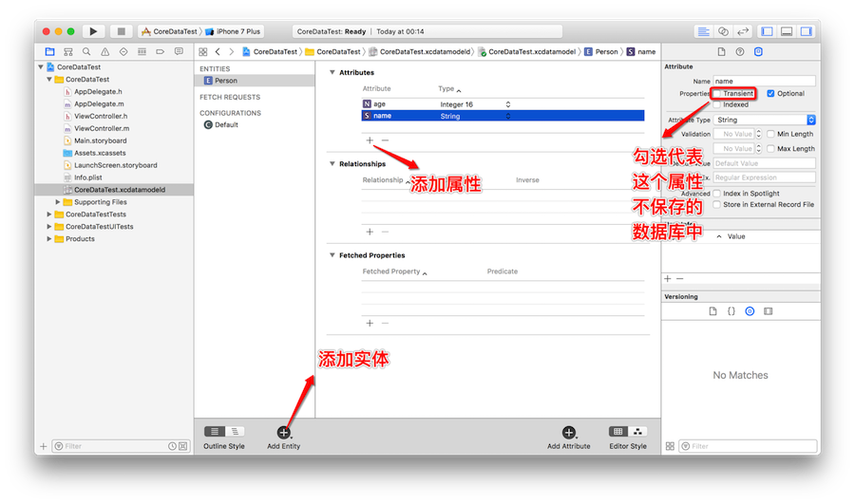Switch Editor Style to graph view
Viewport: 855px width, 504px height.
tap(637, 432)
